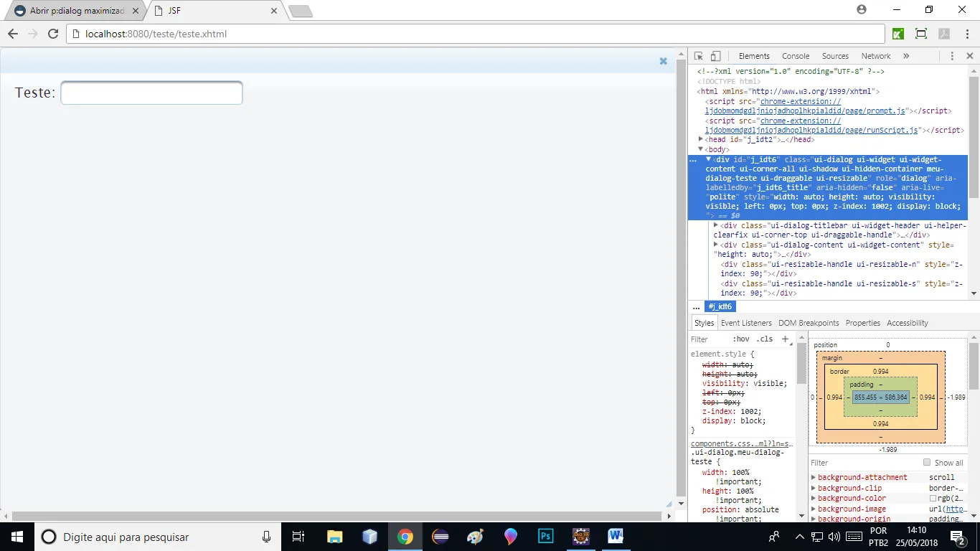Screen dimensions: 980x551
Task: Enable the Show all checkbox
Action: [x=927, y=463]
